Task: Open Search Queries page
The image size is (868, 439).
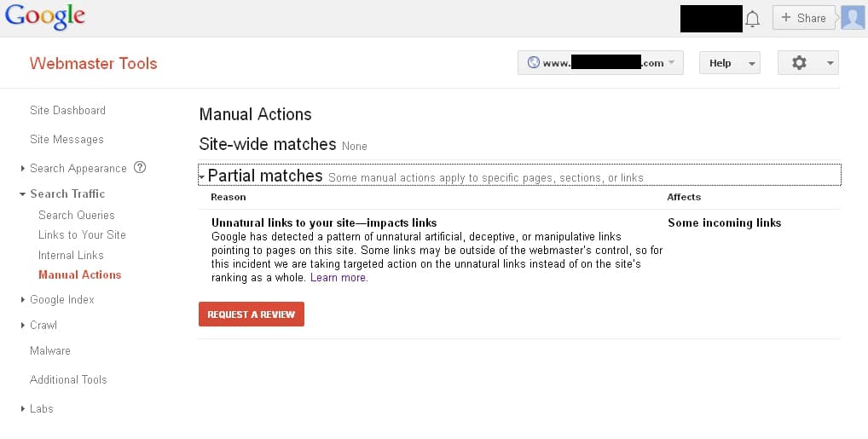Action: tap(76, 216)
